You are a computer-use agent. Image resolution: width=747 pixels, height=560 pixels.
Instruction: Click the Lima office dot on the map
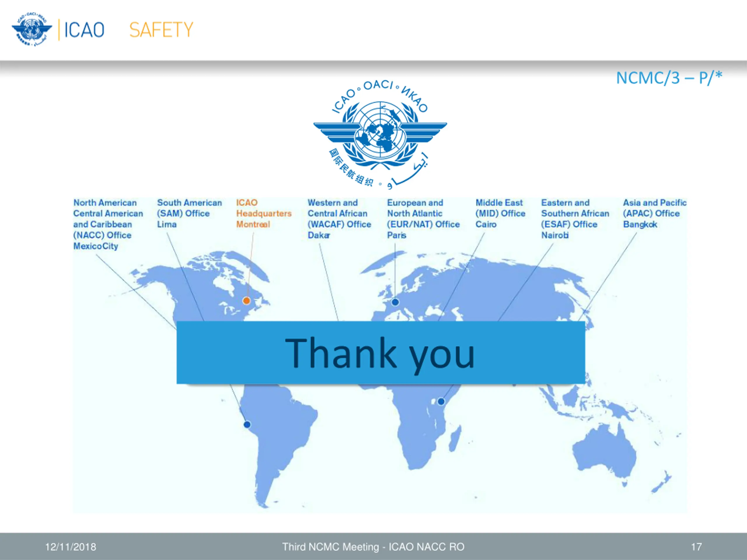tap(247, 424)
